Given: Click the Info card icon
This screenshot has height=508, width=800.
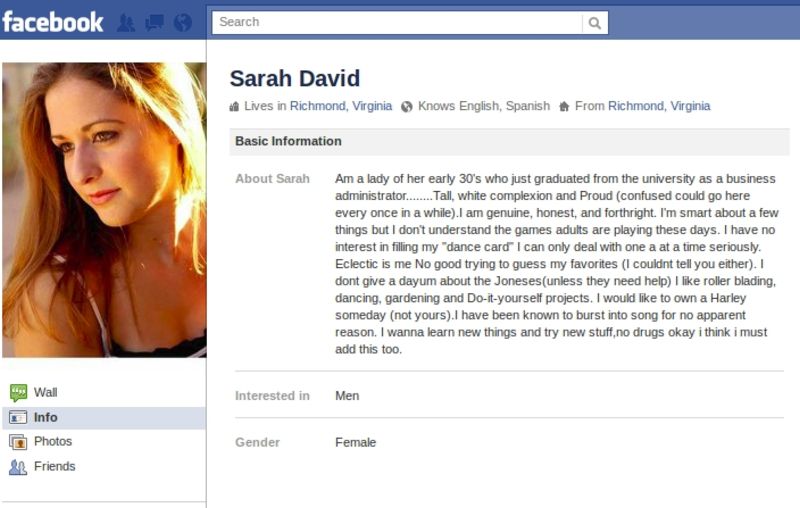Looking at the screenshot, I should (x=18, y=418).
